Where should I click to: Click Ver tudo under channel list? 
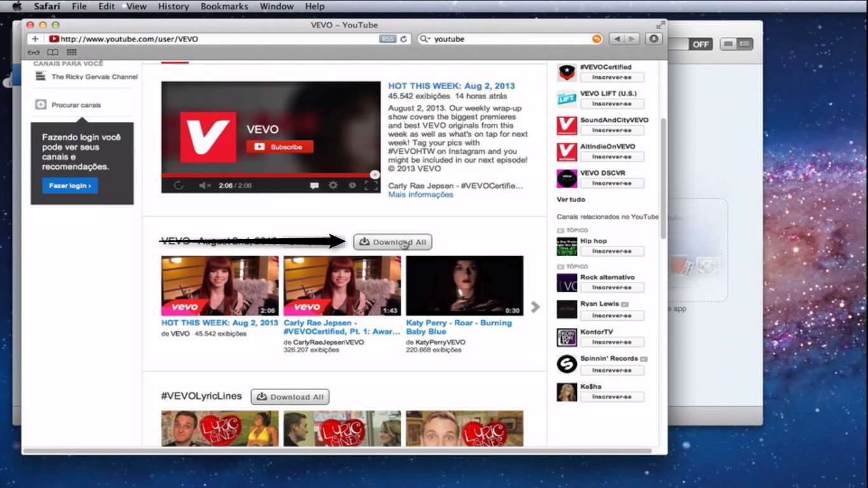coord(571,200)
